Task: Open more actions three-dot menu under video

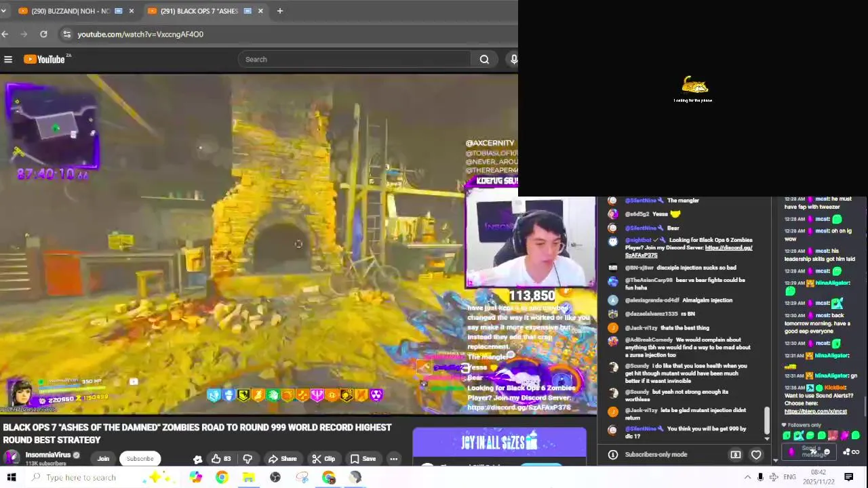Action: click(x=393, y=459)
